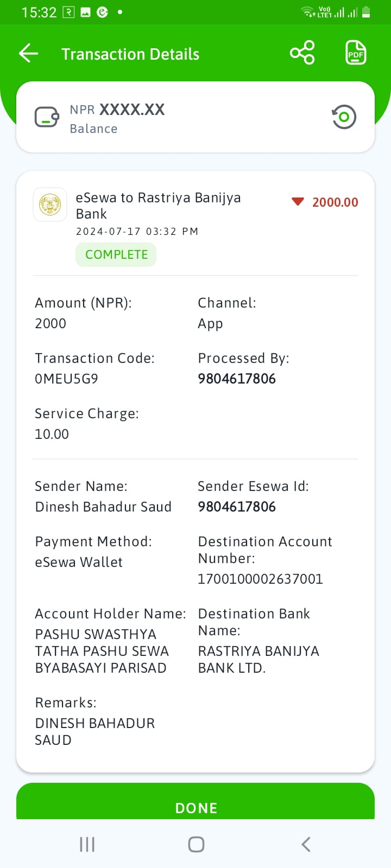
Task: Select destination account number 1700100002637001
Action: click(260, 579)
